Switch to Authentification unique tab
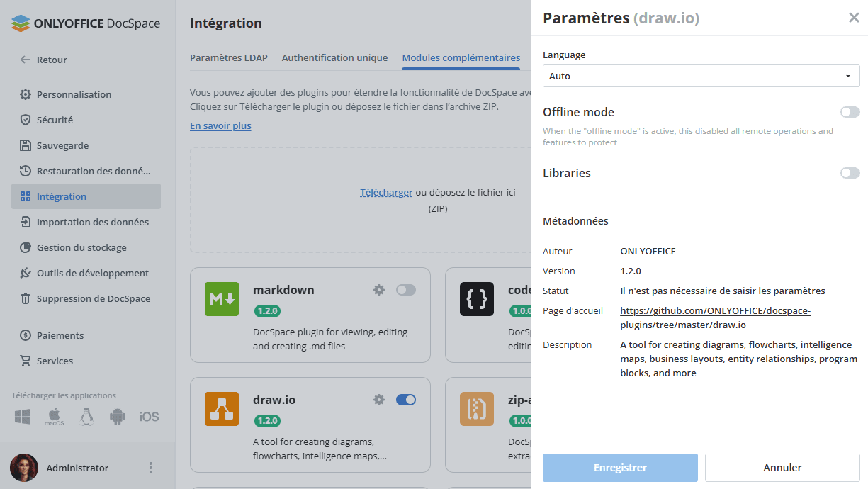Viewport: 868px width, 489px height. pyautogui.click(x=334, y=58)
